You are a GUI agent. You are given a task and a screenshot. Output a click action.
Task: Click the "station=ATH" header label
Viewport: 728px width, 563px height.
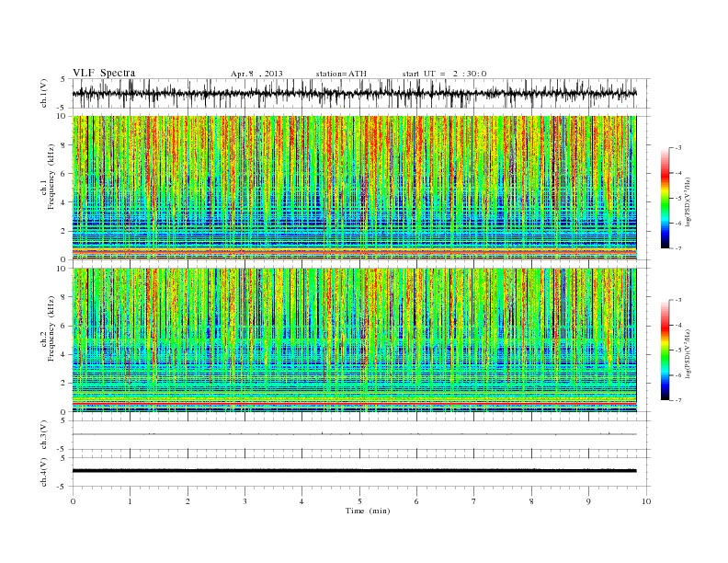[x=341, y=74]
